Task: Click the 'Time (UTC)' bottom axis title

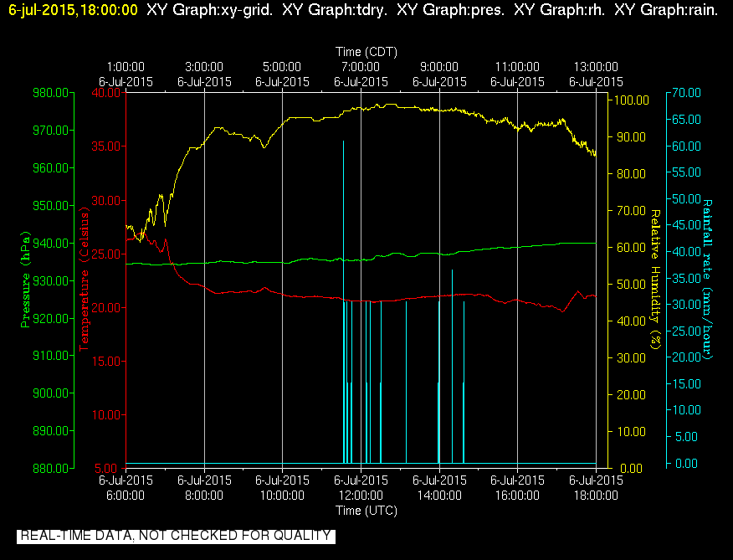Action: point(366,511)
